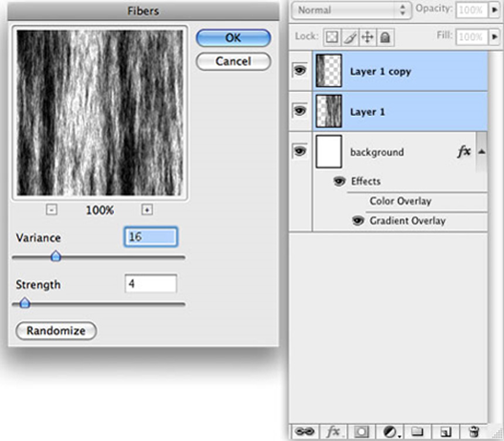The image size is (504, 441).
Task: Create a new layer group folder
Action: coord(417,432)
